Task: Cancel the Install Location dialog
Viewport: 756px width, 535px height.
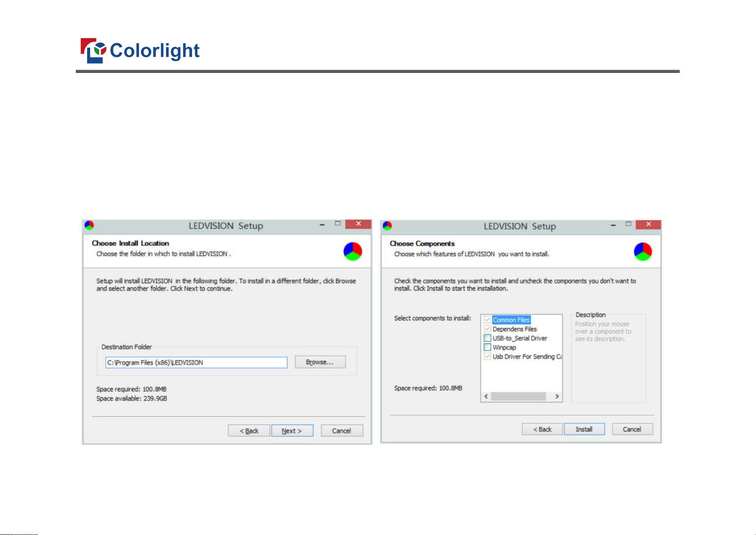Action: (342, 431)
